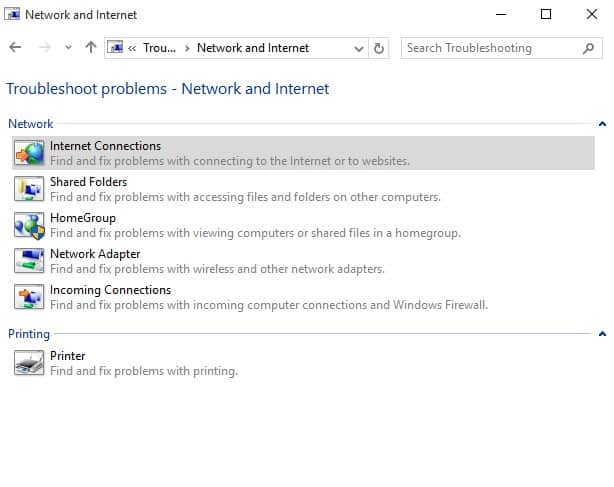Viewport: 614px width, 487px height.
Task: Open the recent locations dropdown arrow
Action: pos(68,48)
